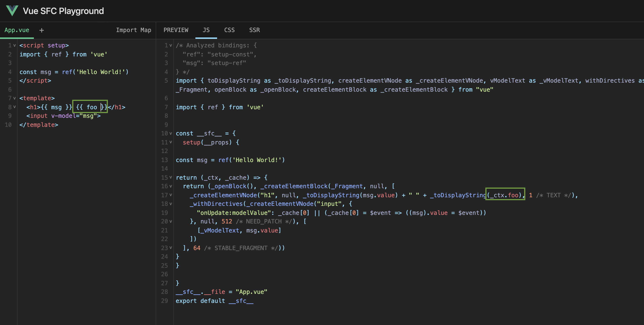Fold setup function at output line 11
Image resolution: width=644 pixels, height=325 pixels.
(171, 142)
